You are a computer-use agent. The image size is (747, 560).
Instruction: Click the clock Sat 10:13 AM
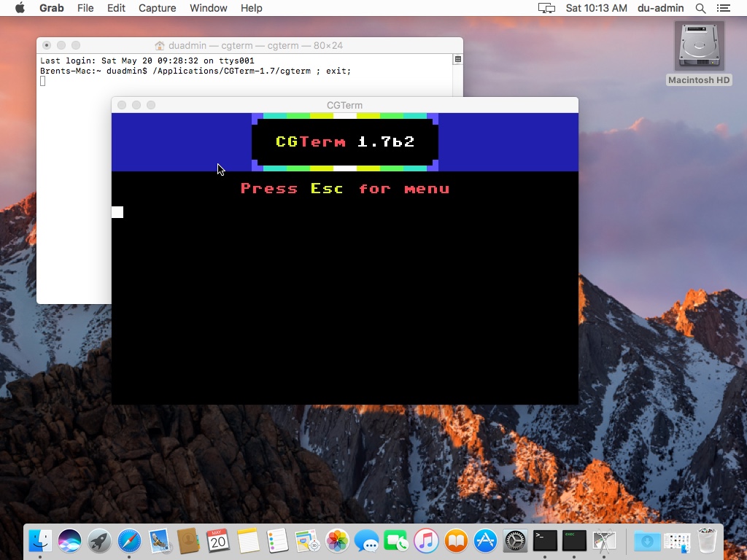click(x=596, y=8)
